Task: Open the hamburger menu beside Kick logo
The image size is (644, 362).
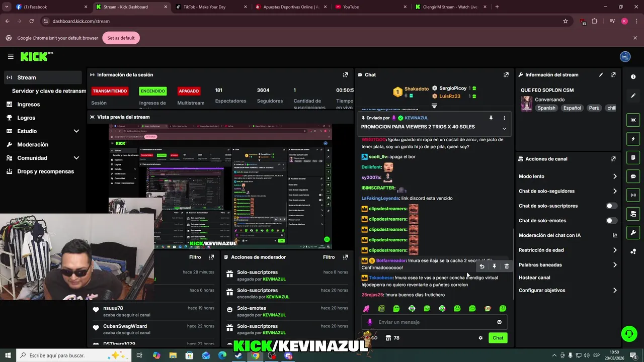Action: click(11, 57)
